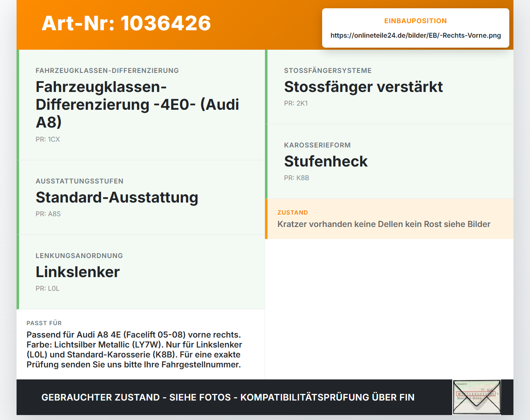Select the 'Art-Nr: 1036426' heading
530x420 pixels.
126,23
